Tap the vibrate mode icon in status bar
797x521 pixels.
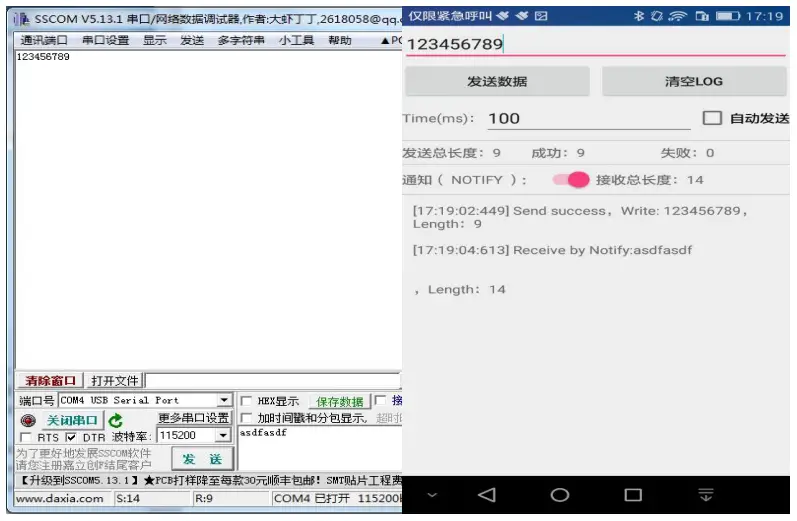pos(657,16)
